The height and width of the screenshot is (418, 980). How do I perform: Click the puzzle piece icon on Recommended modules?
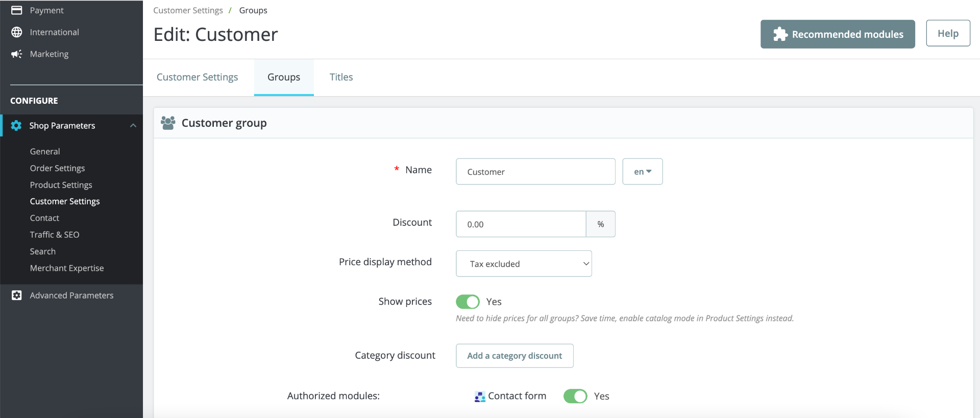780,34
